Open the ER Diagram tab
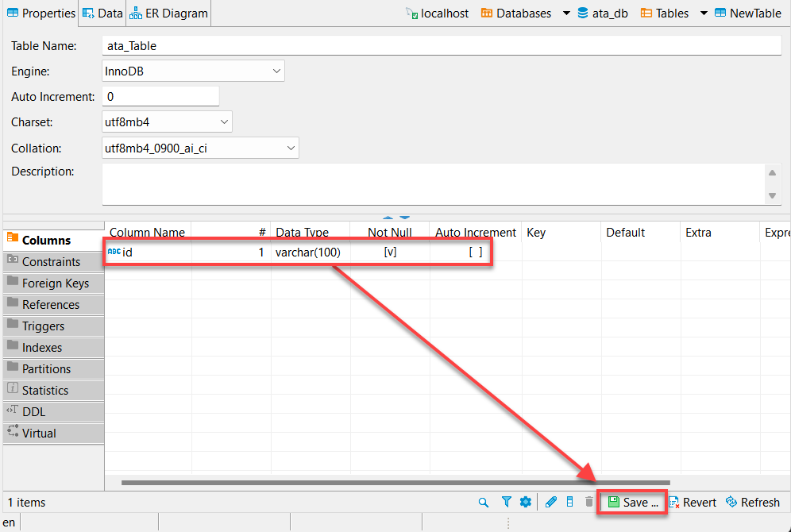The height and width of the screenshot is (532, 791). coord(168,13)
